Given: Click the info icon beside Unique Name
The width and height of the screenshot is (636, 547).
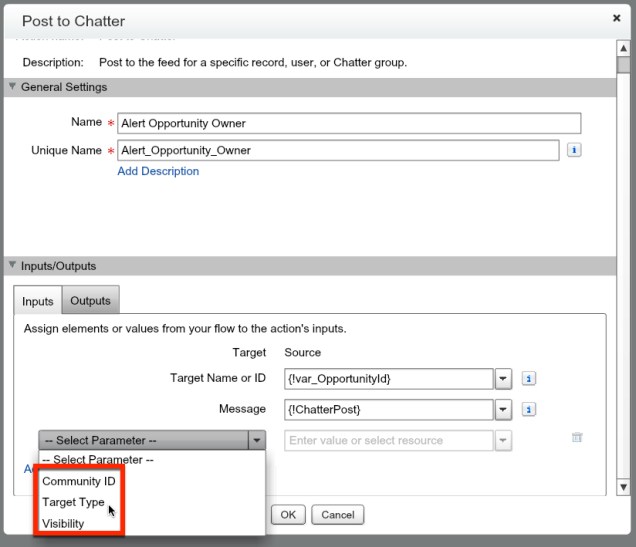Looking at the screenshot, I should tap(574, 150).
